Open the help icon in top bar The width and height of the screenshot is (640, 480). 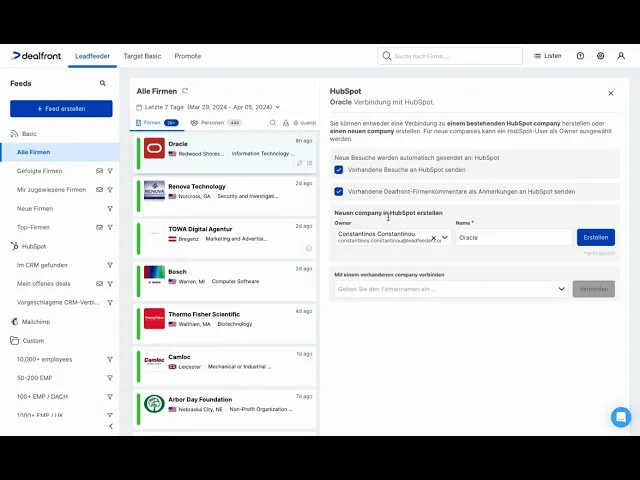point(580,56)
